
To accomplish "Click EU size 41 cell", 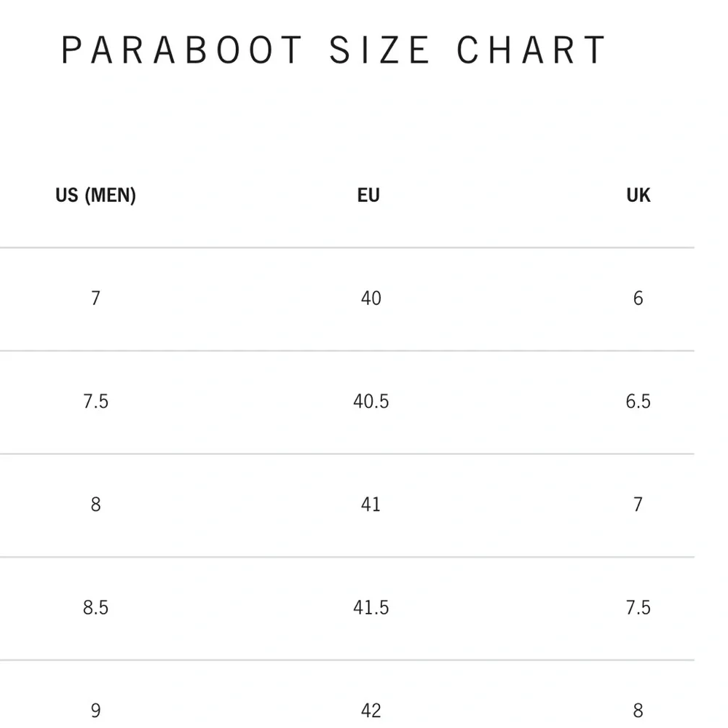I will [x=371, y=505].
